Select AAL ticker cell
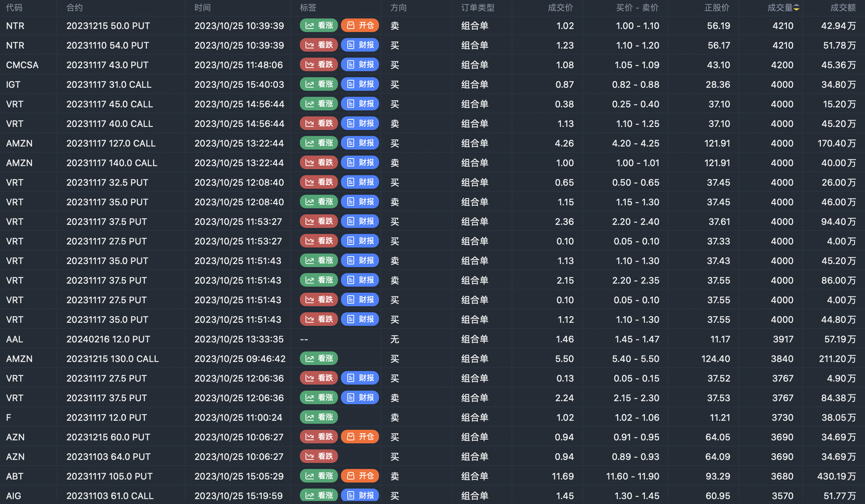 pos(15,339)
